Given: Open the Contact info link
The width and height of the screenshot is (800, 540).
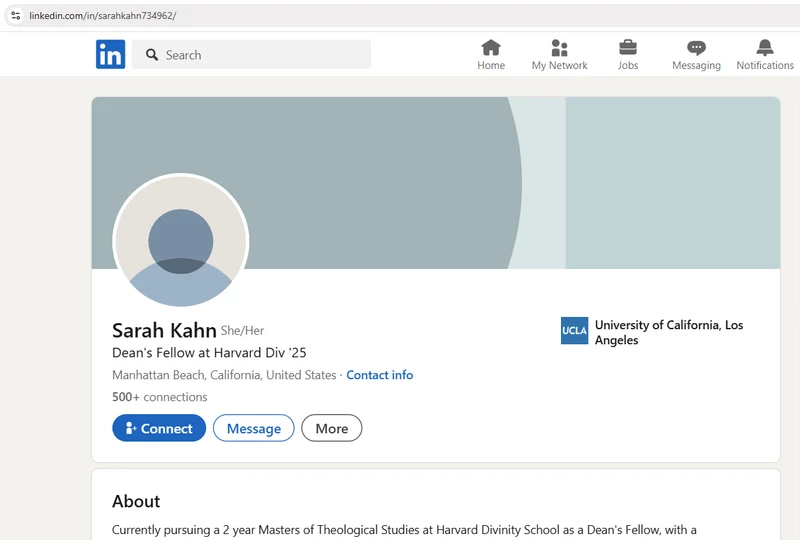Looking at the screenshot, I should 380,375.
